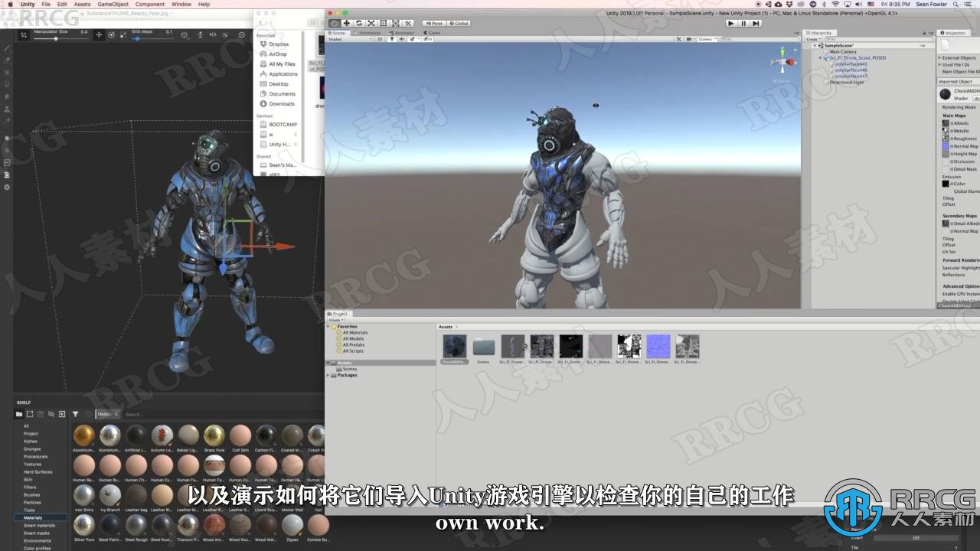Open AirDrop in Finder sidebar
Image resolution: width=980 pixels, height=551 pixels.
(x=277, y=54)
